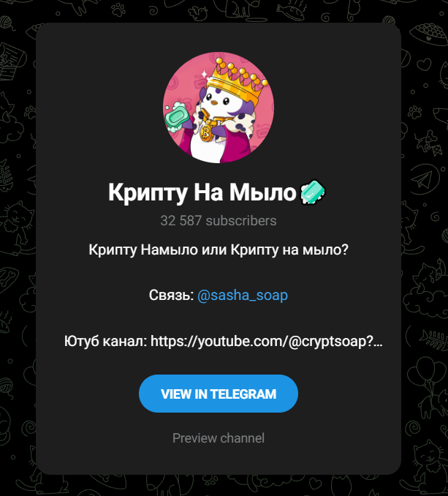Viewport: 448px width, 496px height.
Task: Click the 32 587 subscribers count
Action: click(219, 220)
